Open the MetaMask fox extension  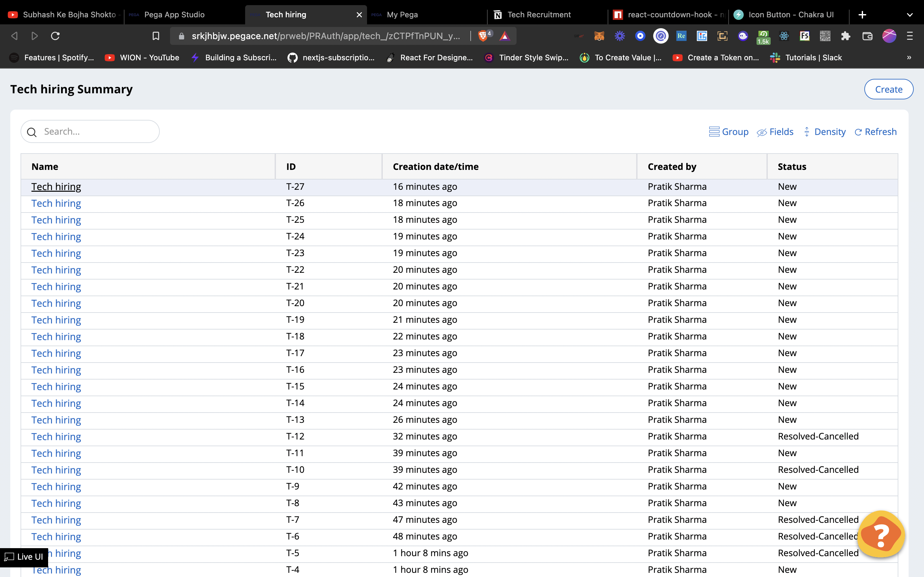click(599, 36)
